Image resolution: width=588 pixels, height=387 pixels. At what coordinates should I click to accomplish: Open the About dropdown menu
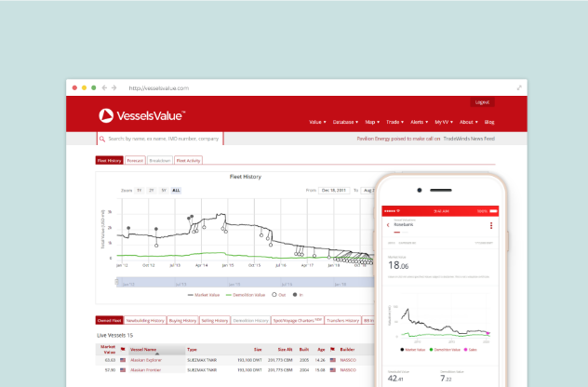(x=469, y=122)
